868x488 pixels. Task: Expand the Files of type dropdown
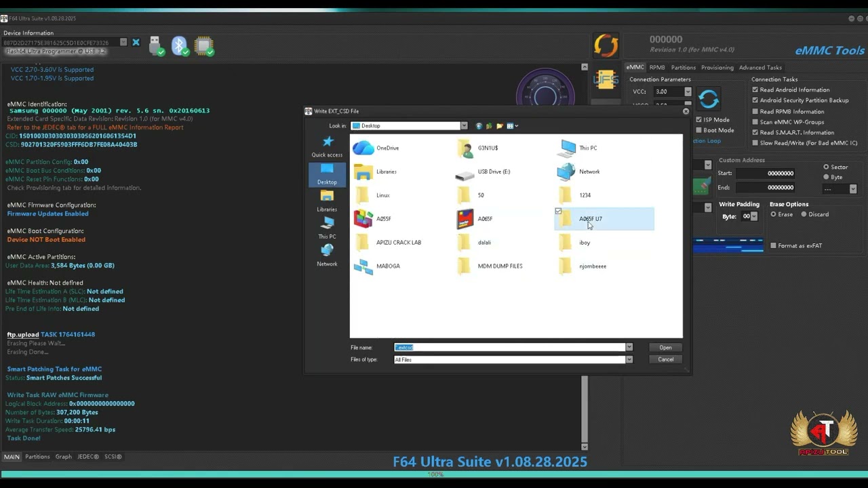click(629, 359)
